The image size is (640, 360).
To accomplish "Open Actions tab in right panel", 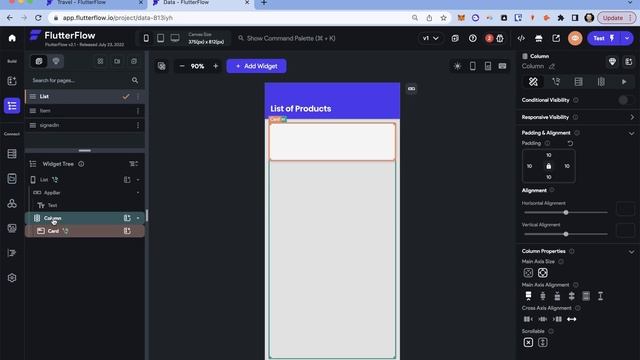I will [556, 82].
